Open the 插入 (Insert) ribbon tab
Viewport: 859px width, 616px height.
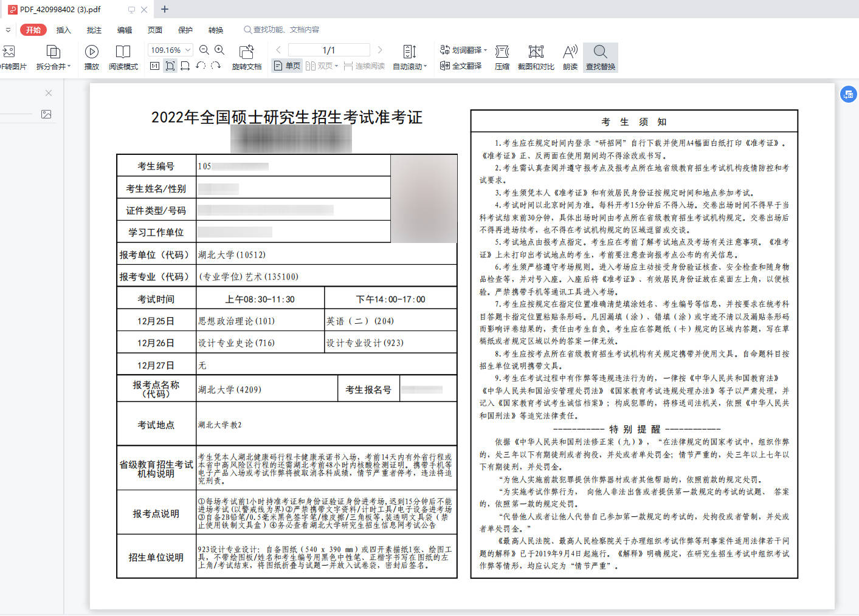[64, 30]
